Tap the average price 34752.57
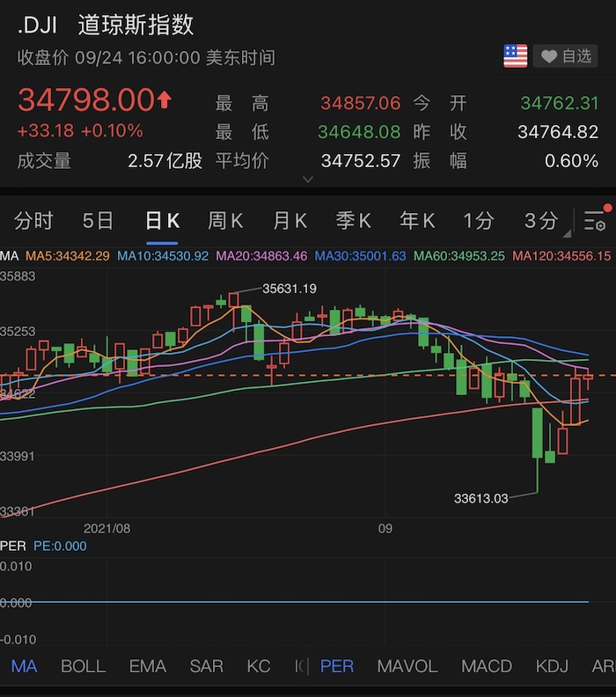616x697 pixels. pos(361,161)
